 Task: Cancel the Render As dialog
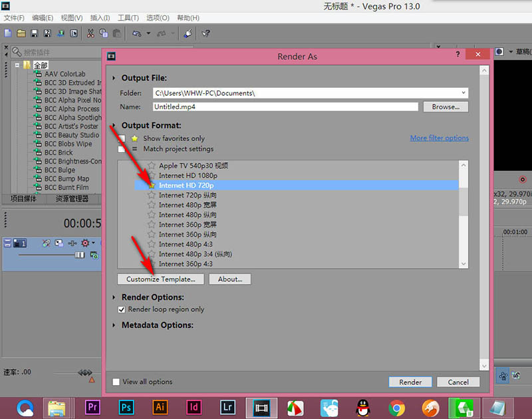coord(458,382)
